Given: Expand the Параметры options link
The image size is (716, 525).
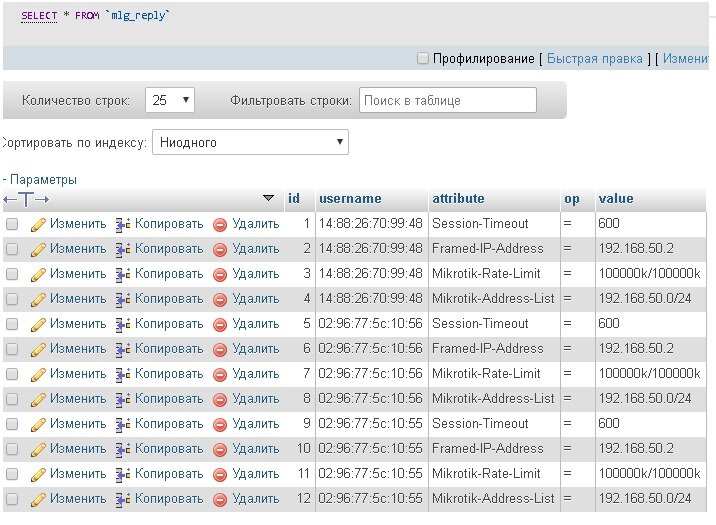Looking at the screenshot, I should [x=42, y=180].
